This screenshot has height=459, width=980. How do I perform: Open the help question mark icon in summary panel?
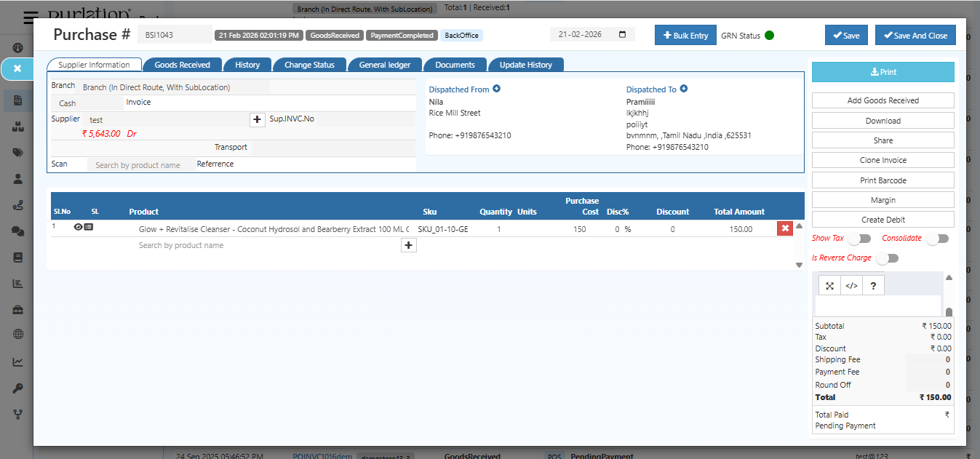click(x=872, y=285)
